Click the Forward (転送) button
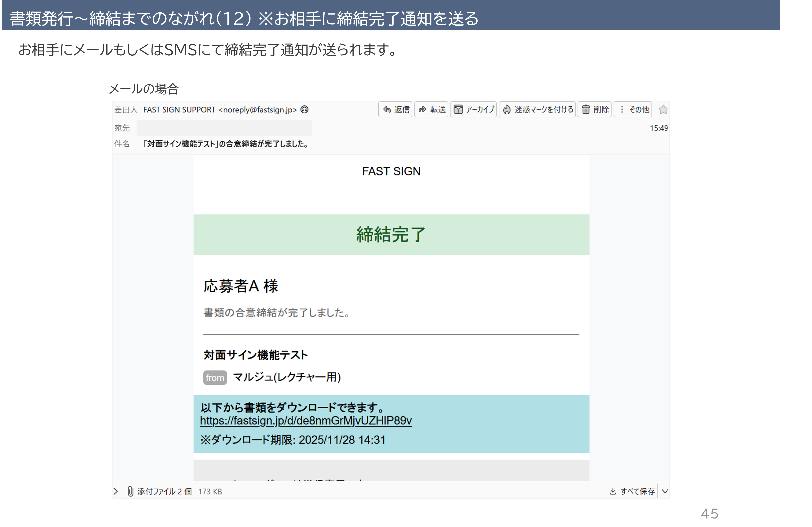812x527 pixels. click(432, 109)
